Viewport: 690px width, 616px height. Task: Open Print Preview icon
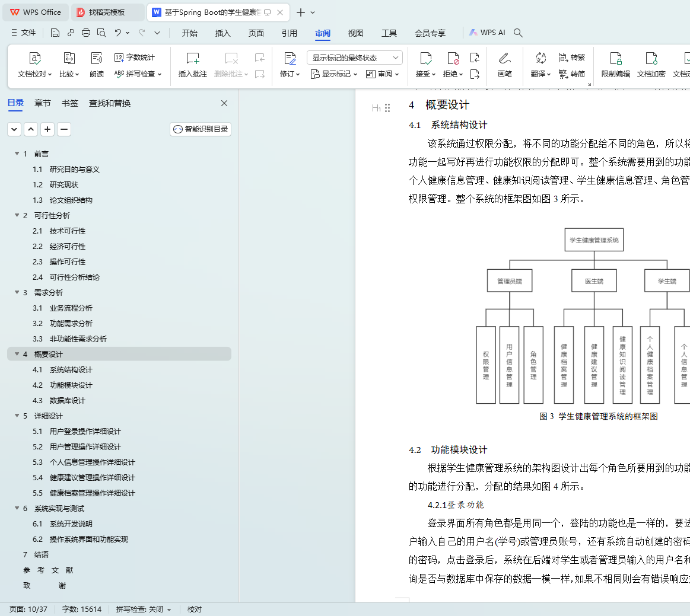tap(101, 33)
